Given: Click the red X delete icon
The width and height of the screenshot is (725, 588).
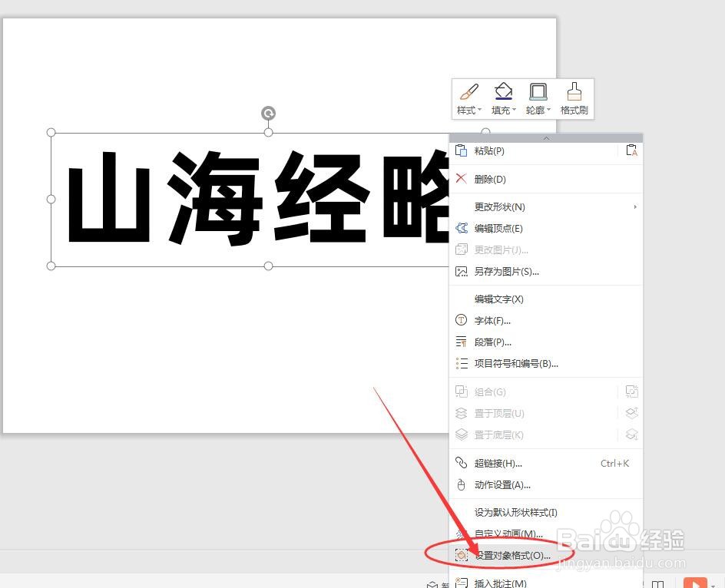Looking at the screenshot, I should click(x=461, y=178).
